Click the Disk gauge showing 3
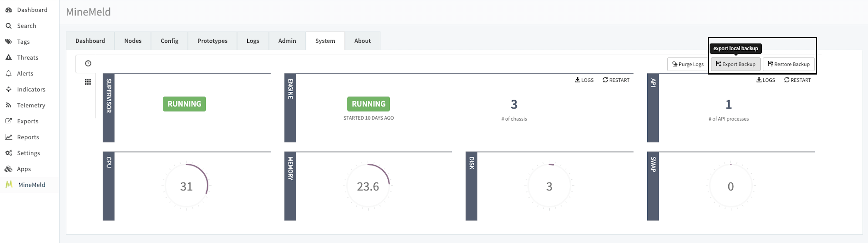868x243 pixels. coord(549,186)
